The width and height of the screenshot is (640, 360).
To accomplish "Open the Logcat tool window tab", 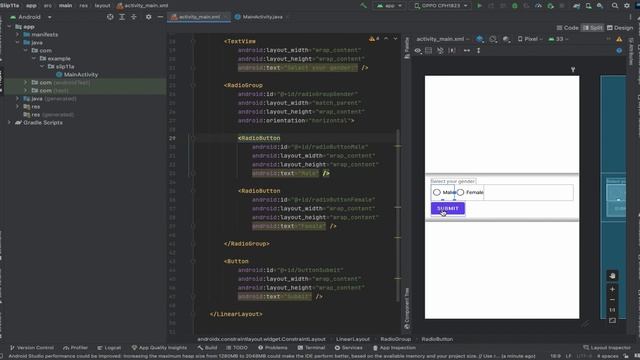I will tap(109, 348).
